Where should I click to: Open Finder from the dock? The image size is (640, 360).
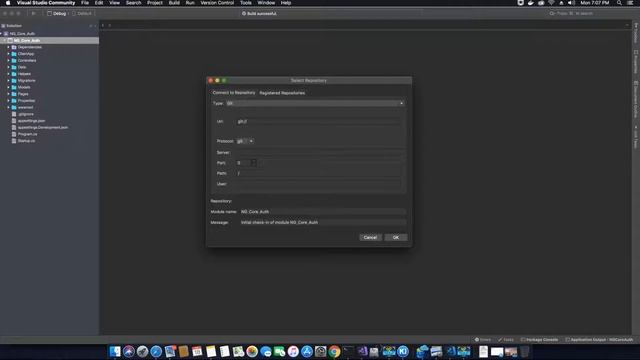(x=115, y=351)
